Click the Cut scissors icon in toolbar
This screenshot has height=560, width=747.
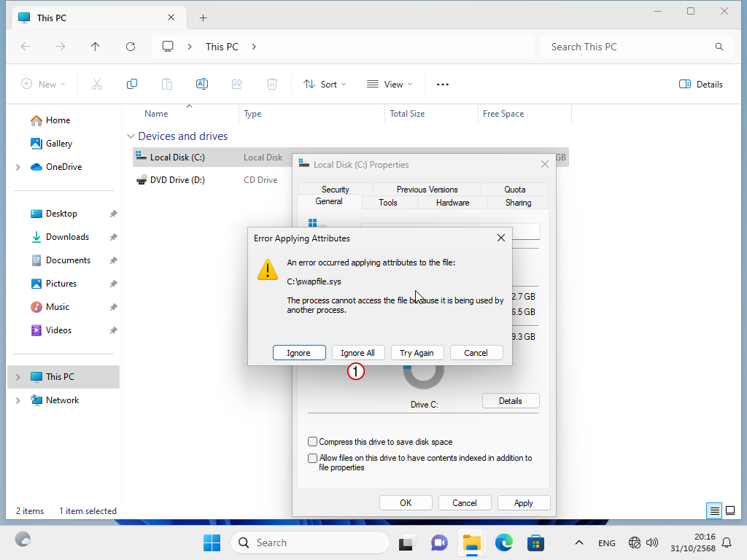[97, 84]
